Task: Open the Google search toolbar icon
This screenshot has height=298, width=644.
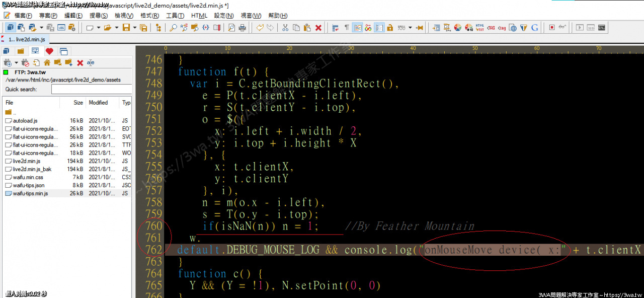Action: click(534, 28)
